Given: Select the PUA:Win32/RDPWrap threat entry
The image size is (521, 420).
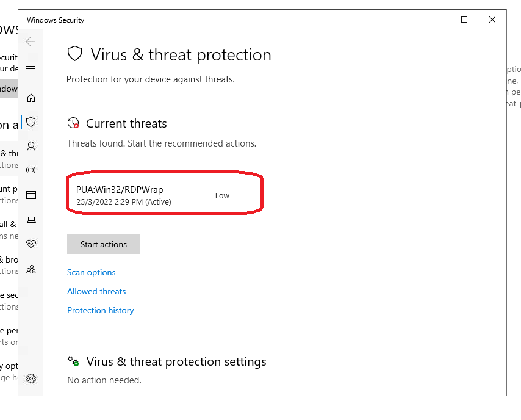Looking at the screenshot, I should coord(119,190).
